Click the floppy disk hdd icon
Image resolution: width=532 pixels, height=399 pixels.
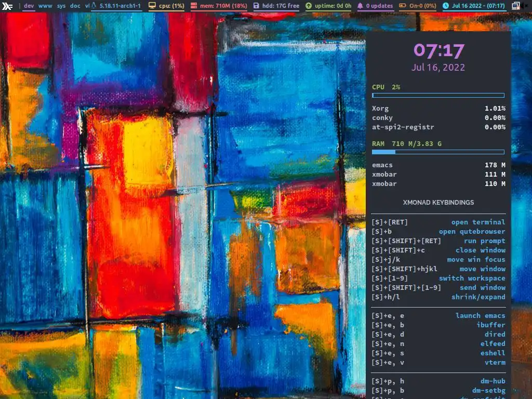click(256, 6)
